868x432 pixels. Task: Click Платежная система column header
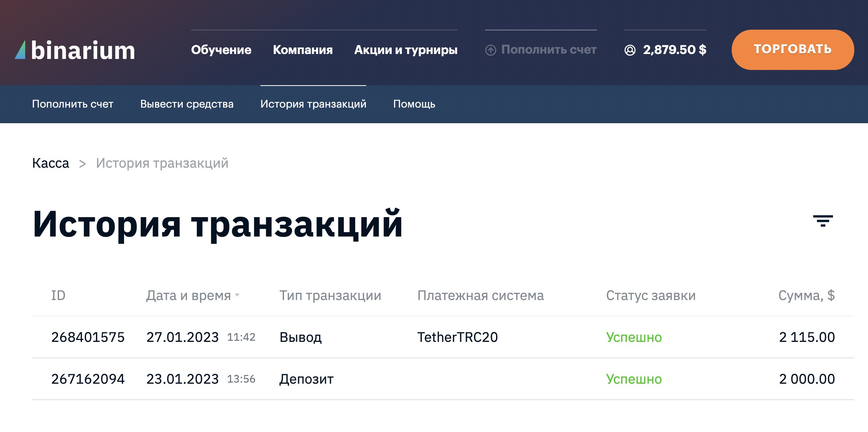[480, 295]
